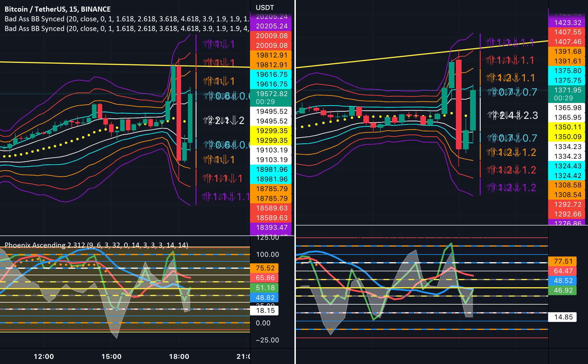Open the Phoenix Ascending 2.312 indicator legend
The image size is (588, 364).
coord(96,245)
